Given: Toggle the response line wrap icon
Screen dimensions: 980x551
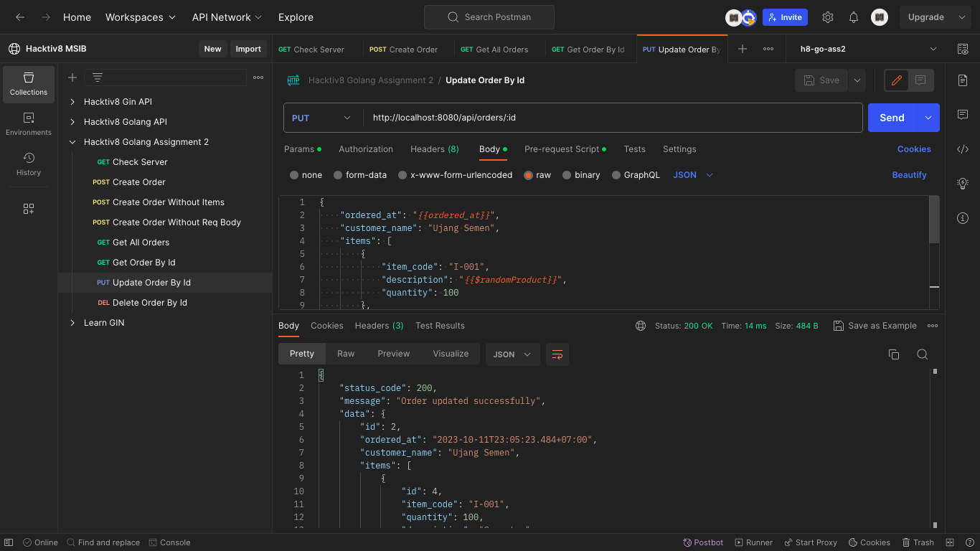Looking at the screenshot, I should coord(557,354).
